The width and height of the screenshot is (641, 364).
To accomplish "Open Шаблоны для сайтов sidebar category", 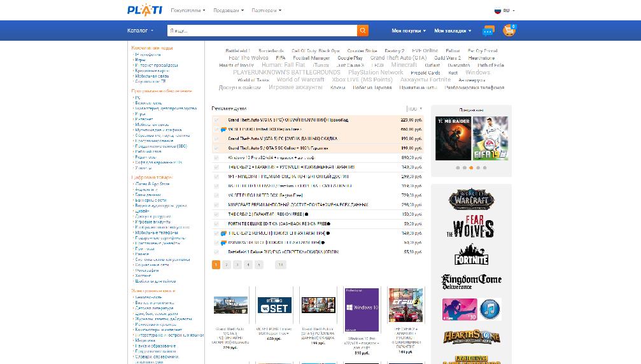I will pos(155,281).
